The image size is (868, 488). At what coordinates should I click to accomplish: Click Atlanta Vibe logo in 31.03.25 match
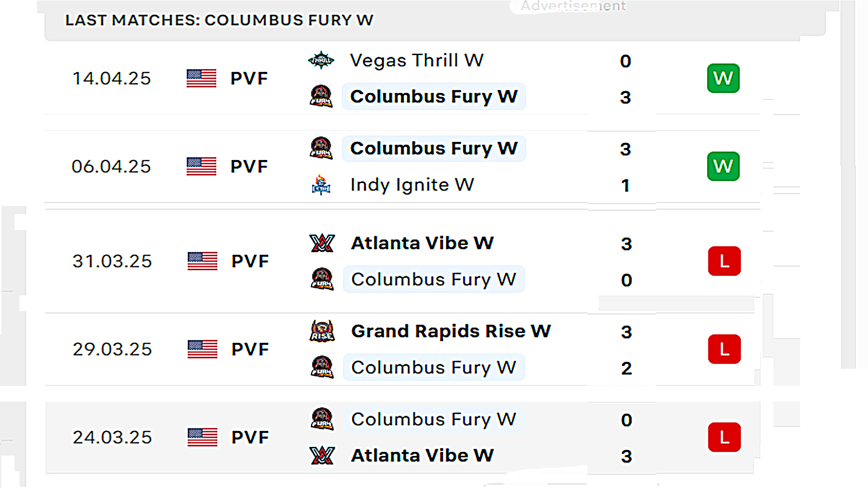pos(322,243)
